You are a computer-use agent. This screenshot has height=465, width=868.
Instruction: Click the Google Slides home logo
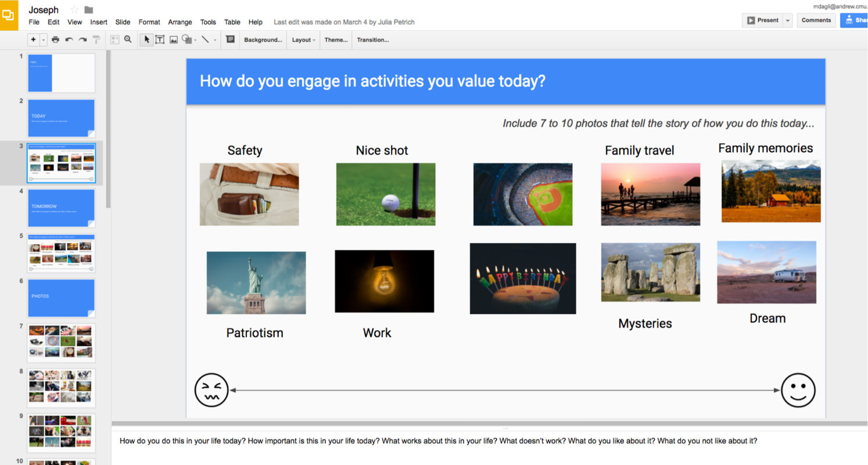(x=9, y=15)
